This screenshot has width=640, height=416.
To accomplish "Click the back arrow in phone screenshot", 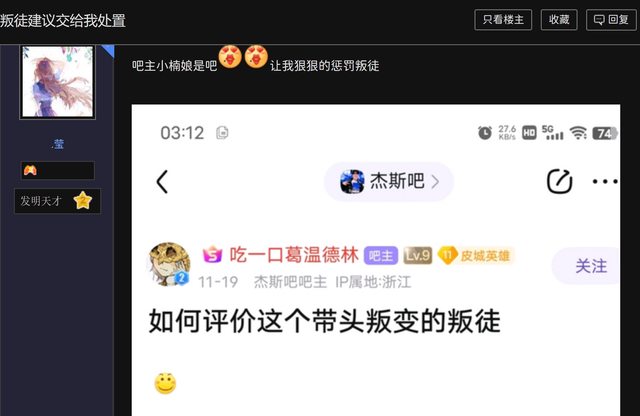I will [162, 182].
